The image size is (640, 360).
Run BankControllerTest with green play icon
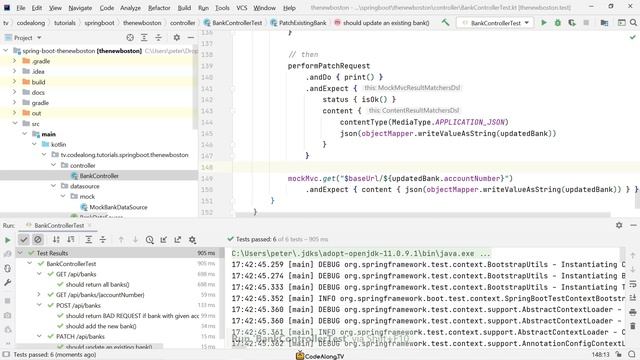[544, 23]
